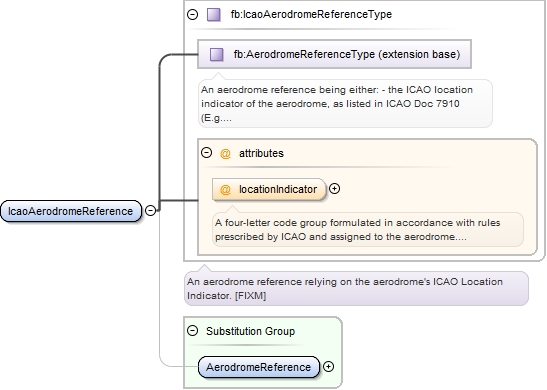Select the IcaoAerodromeReference element node

pyautogui.click(x=71, y=211)
